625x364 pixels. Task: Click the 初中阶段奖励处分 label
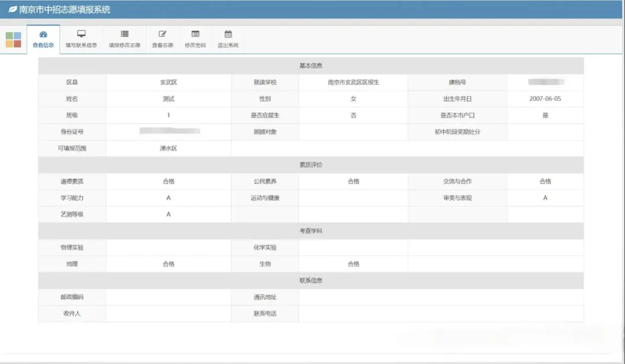[x=457, y=132]
